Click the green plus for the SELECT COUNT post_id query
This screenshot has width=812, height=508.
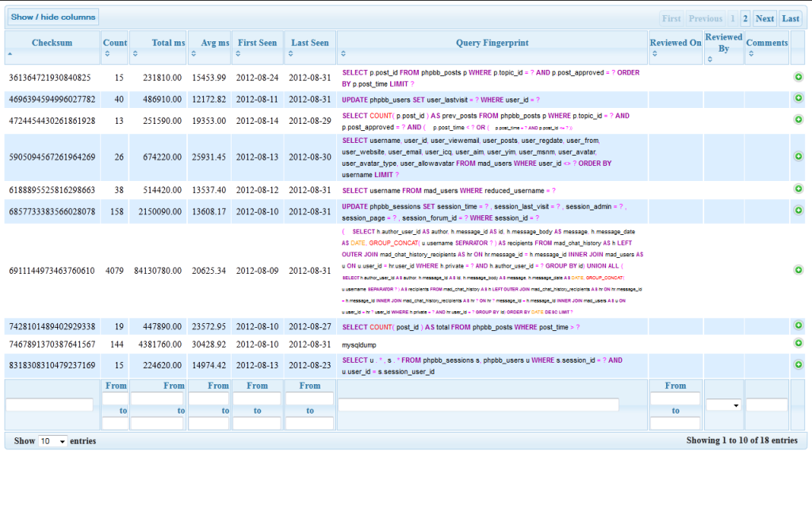[799, 326]
